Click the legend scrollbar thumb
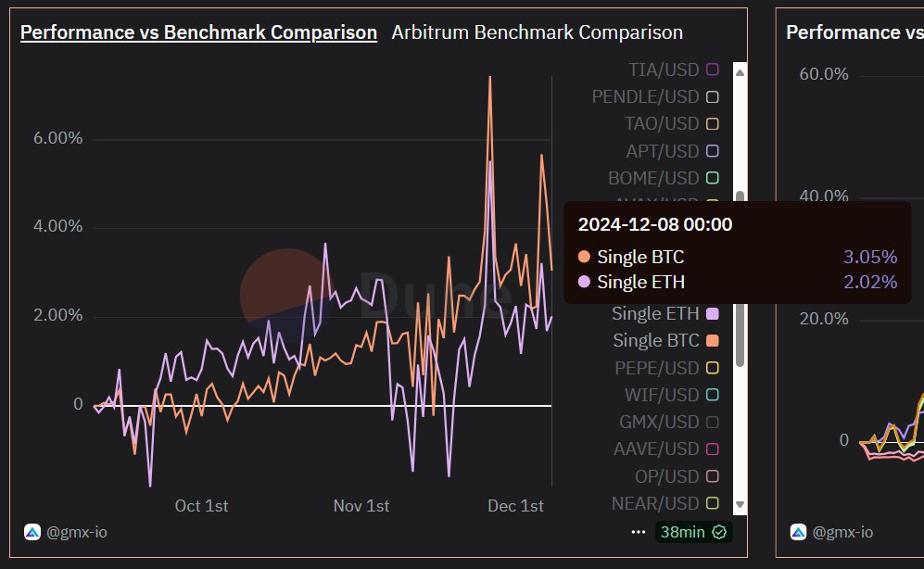This screenshot has width=924, height=569. (x=740, y=335)
